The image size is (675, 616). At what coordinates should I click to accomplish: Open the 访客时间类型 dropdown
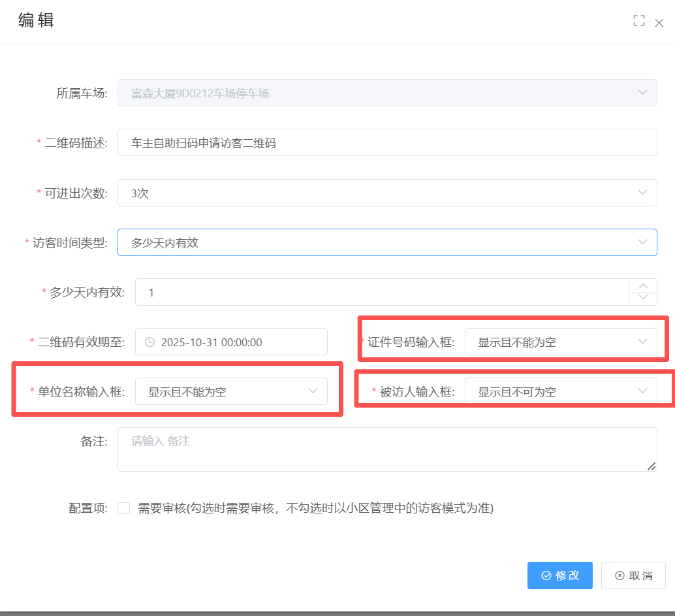(387, 242)
